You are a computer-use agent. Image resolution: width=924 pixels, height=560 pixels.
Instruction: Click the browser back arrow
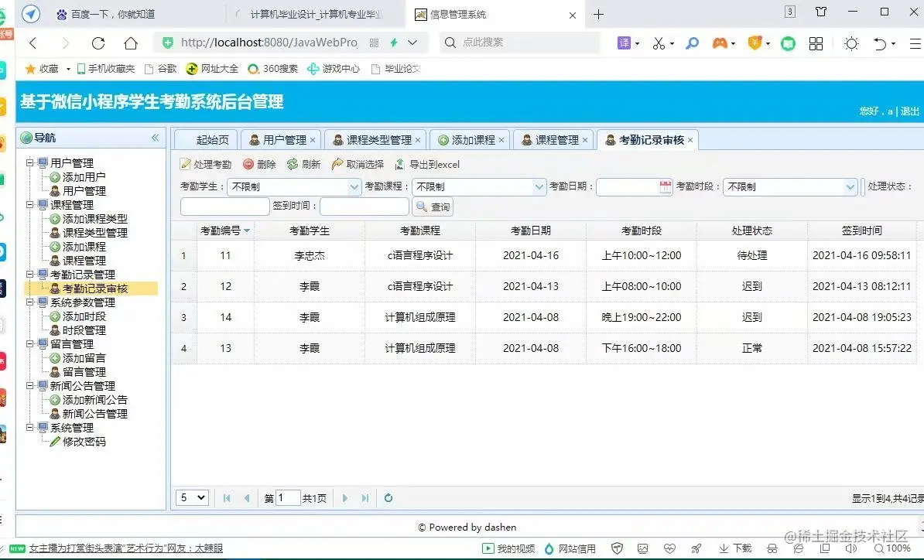tap(33, 43)
